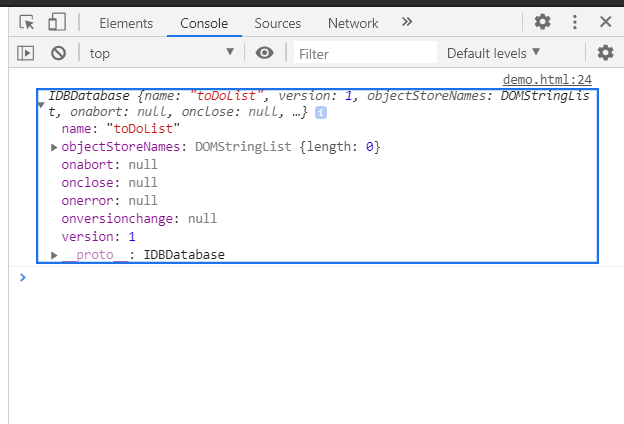Select the name: "toDoList" property row
The height and width of the screenshot is (424, 624).
coord(121,129)
